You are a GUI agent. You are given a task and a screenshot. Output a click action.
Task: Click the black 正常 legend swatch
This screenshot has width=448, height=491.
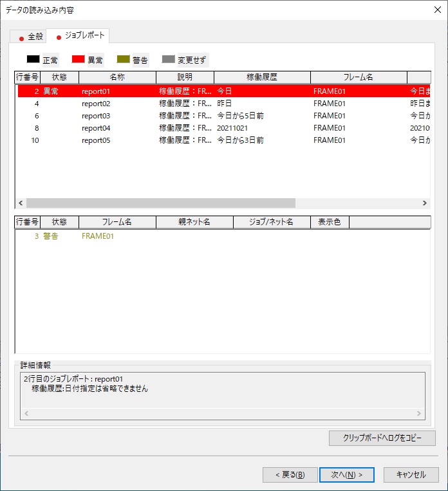pyautogui.click(x=33, y=59)
